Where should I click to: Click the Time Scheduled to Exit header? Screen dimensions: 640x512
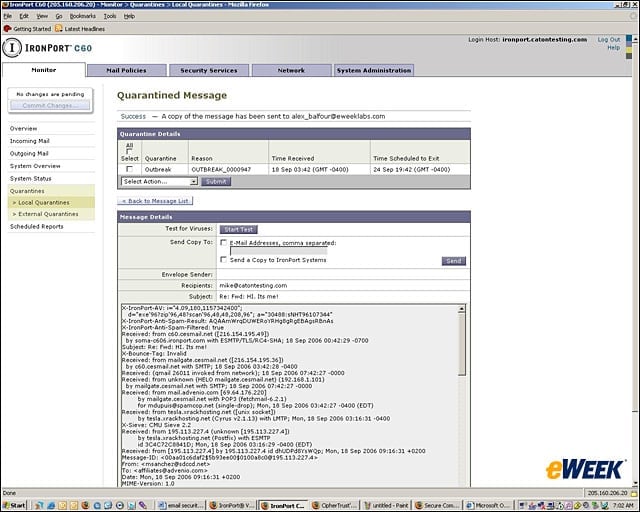click(x=406, y=158)
